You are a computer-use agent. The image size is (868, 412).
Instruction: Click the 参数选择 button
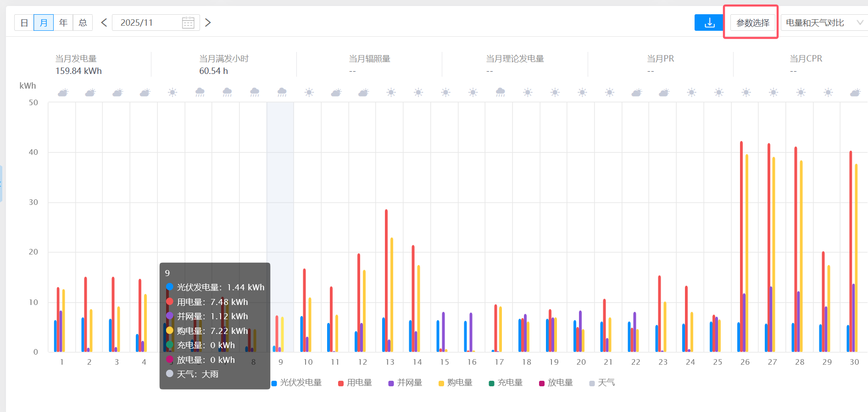point(752,23)
